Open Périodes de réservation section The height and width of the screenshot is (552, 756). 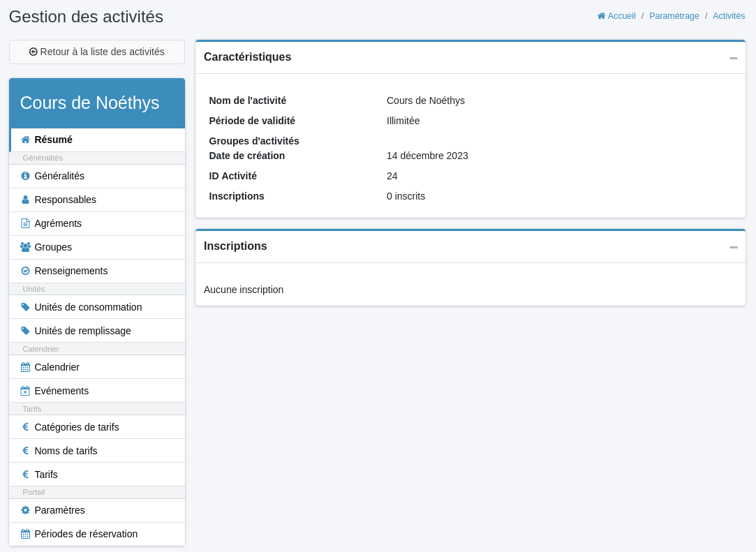coord(86,534)
